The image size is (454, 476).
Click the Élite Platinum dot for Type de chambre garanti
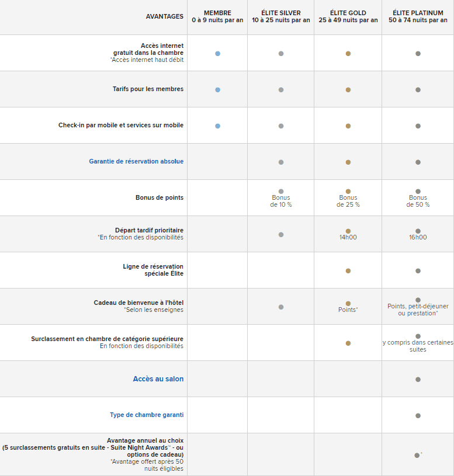418,416
